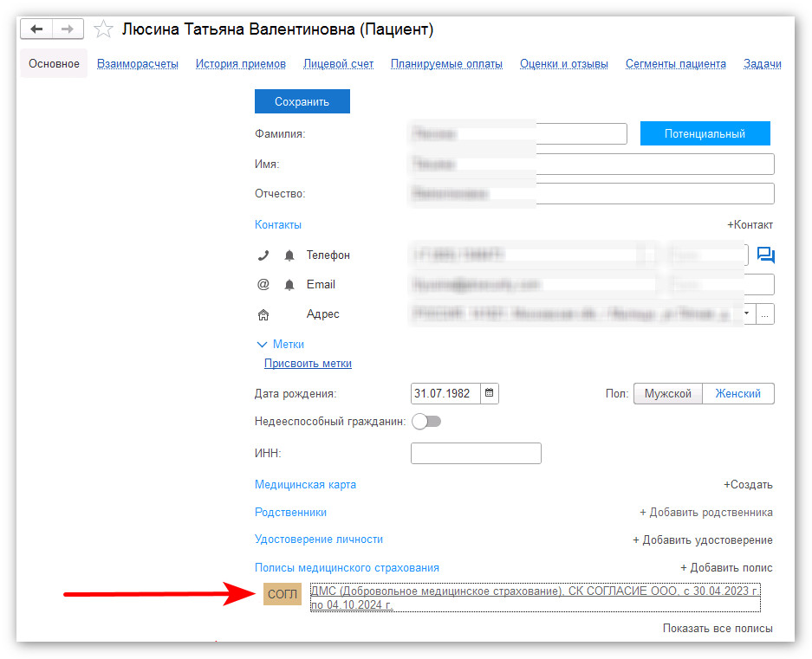Click + Добавить родственника
This screenshot has width=812, height=659.
(x=706, y=513)
